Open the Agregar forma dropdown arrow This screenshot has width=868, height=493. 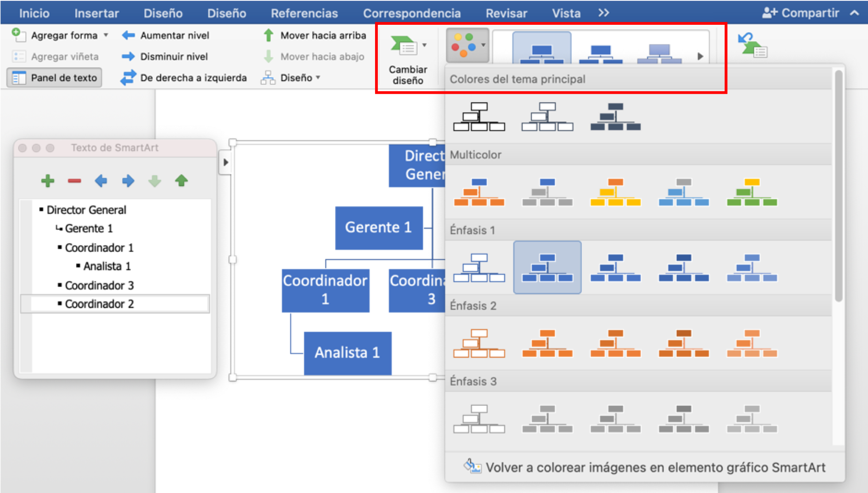tap(106, 35)
